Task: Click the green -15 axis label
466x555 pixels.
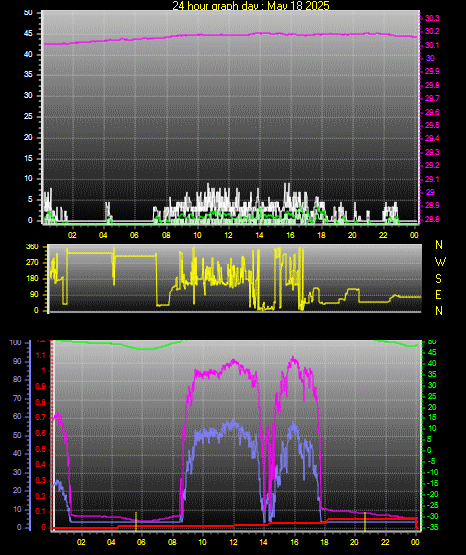Action: pos(432,483)
